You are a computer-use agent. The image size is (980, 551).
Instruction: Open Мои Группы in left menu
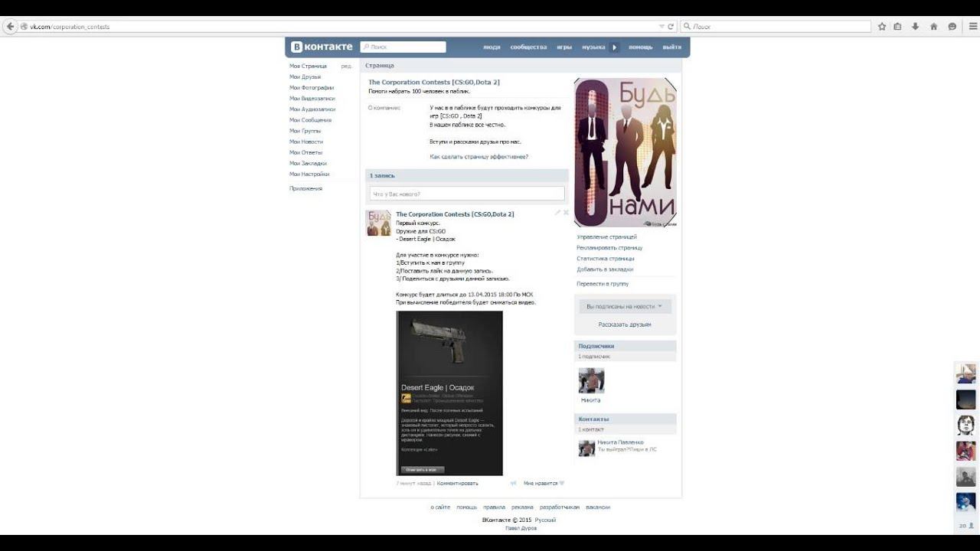305,130
